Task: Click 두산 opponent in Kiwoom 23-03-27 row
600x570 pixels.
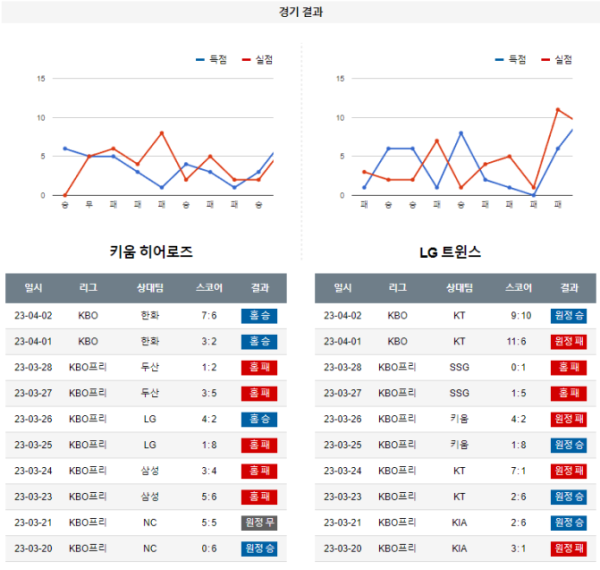Action: pyautogui.click(x=150, y=393)
